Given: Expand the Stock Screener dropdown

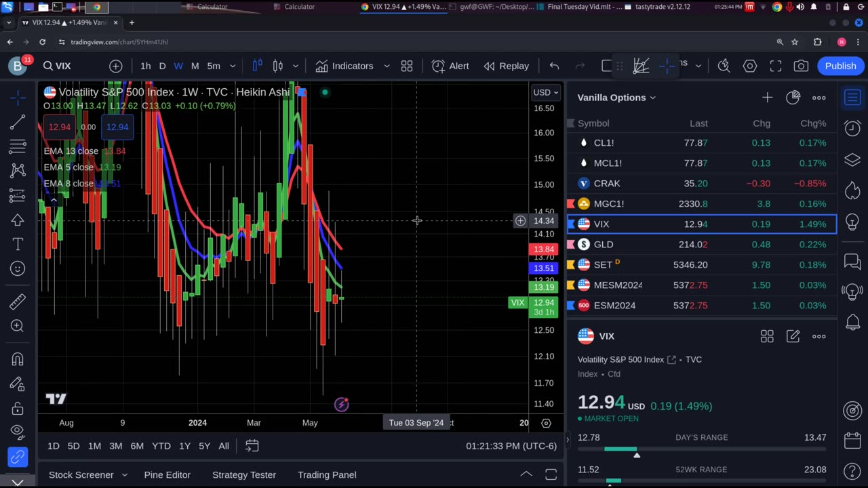Looking at the screenshot, I should [x=124, y=474].
